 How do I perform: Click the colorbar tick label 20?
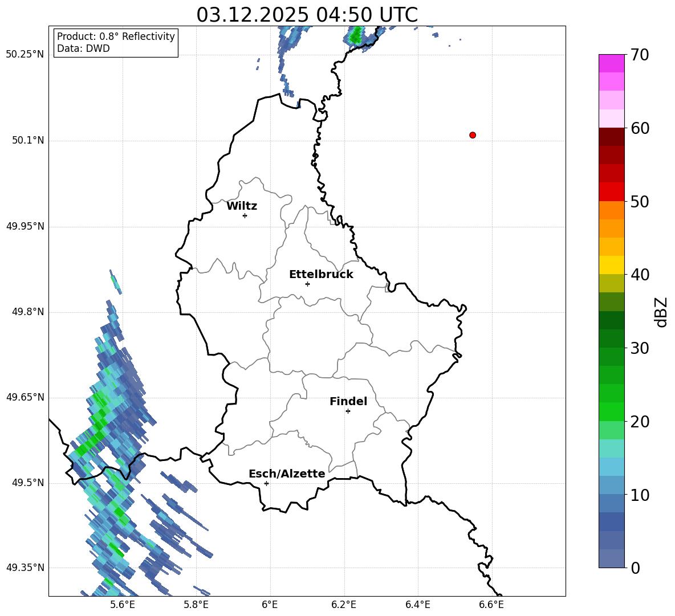[x=640, y=422]
